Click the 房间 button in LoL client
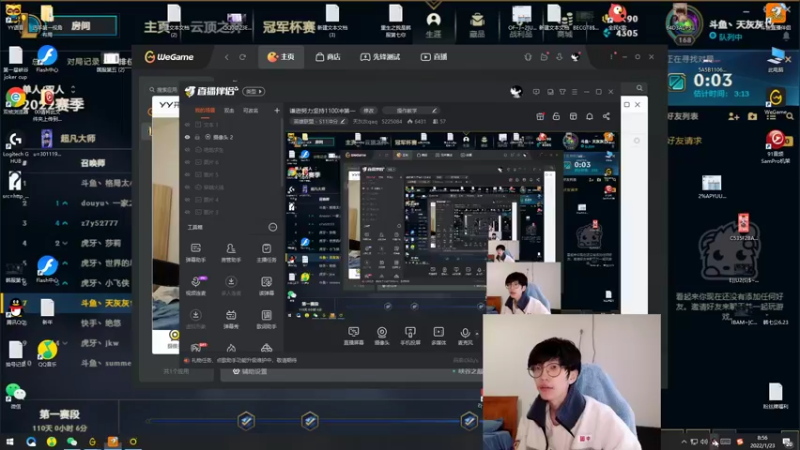Image resolution: width=800 pixels, height=450 pixels. click(x=81, y=26)
